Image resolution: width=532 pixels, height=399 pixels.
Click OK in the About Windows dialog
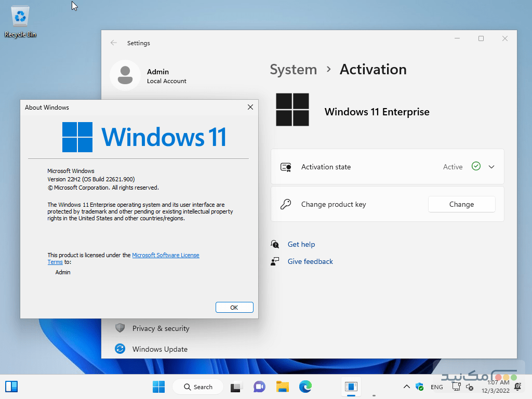coord(234,307)
